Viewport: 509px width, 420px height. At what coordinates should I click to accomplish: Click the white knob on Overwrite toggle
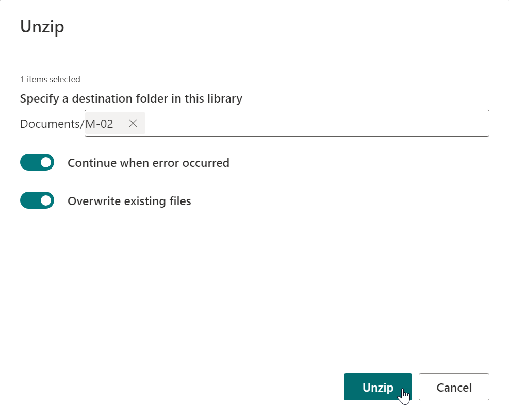46,200
